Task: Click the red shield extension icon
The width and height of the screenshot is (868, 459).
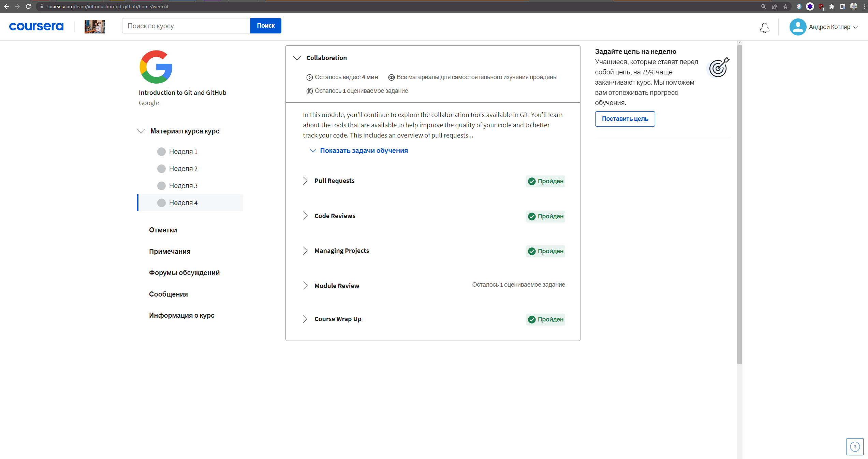Action: (x=821, y=6)
